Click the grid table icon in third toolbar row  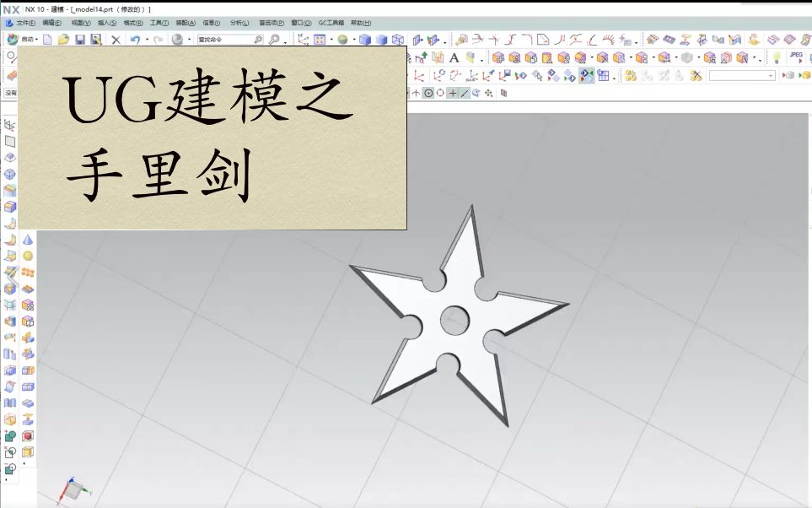(603, 76)
